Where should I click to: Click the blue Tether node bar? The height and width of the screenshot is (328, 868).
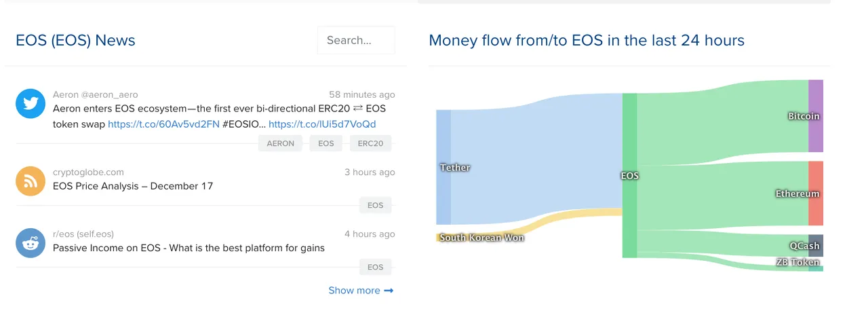[x=443, y=167]
